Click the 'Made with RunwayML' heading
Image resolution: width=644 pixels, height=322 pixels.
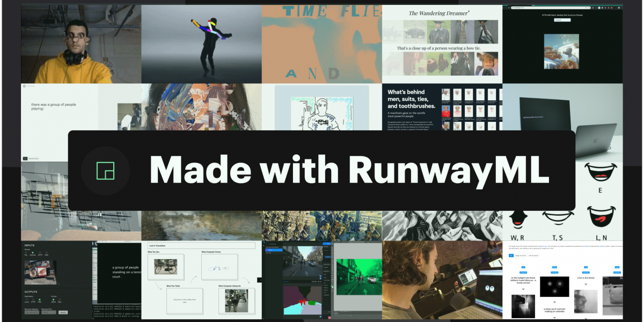pos(349,170)
